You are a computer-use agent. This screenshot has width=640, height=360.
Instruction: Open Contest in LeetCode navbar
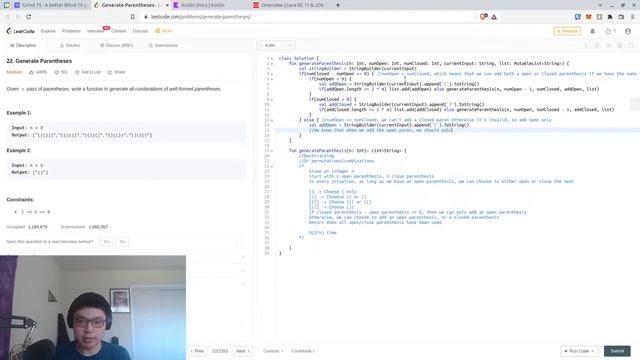pos(119,31)
